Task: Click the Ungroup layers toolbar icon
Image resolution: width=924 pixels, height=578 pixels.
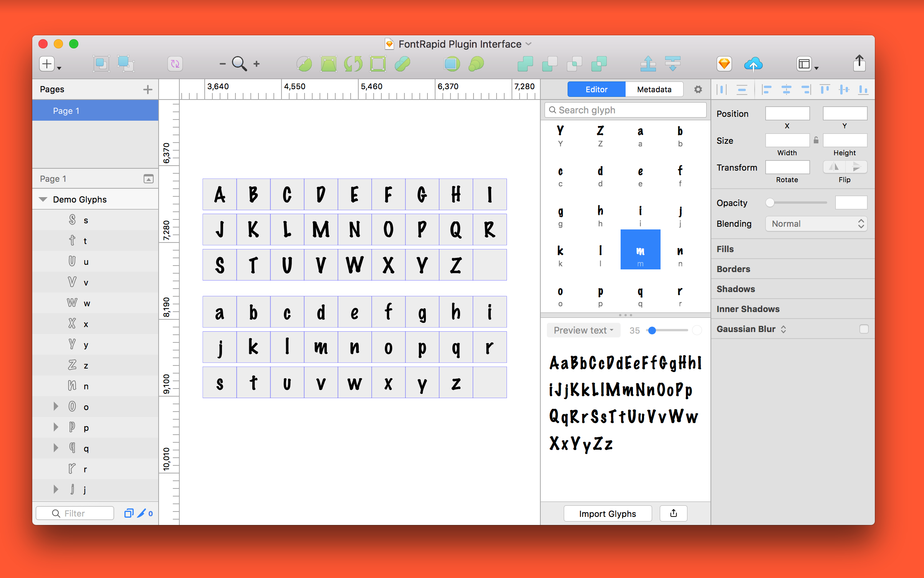Action: 126,64
